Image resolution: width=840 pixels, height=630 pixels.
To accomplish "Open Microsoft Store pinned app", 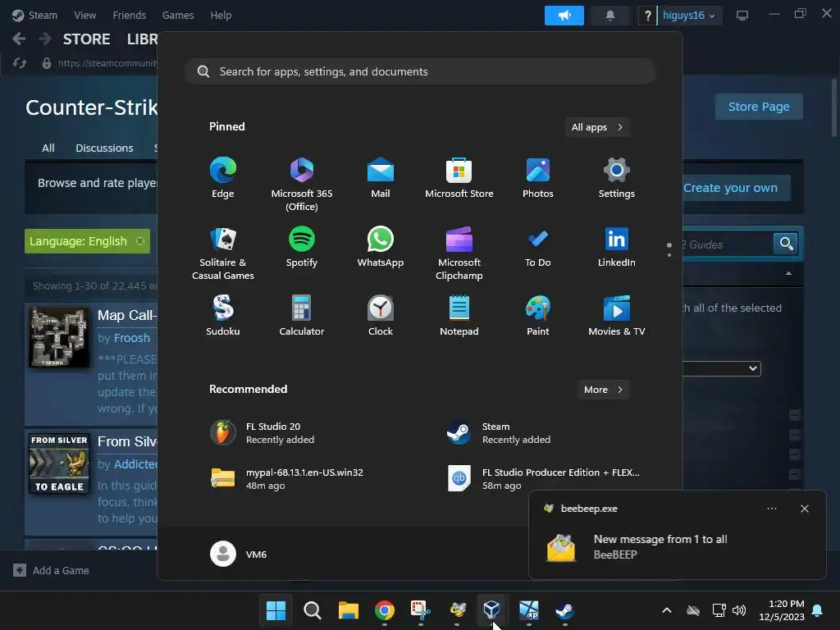I will click(x=459, y=178).
